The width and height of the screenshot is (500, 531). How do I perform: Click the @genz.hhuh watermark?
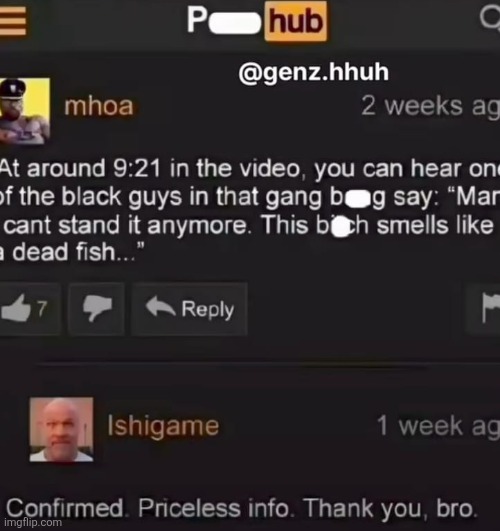click(x=313, y=72)
